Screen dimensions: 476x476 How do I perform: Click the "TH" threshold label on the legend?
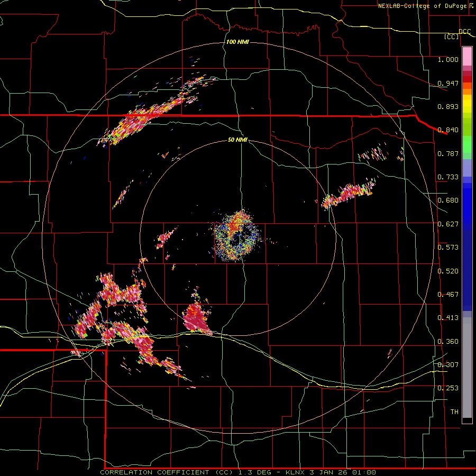454,412
